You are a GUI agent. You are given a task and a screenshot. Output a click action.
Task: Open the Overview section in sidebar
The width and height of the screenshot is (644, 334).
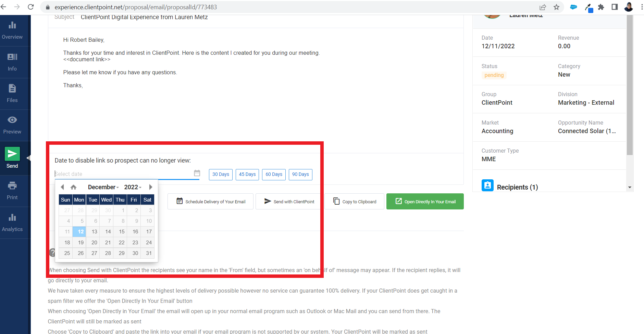pyautogui.click(x=12, y=30)
